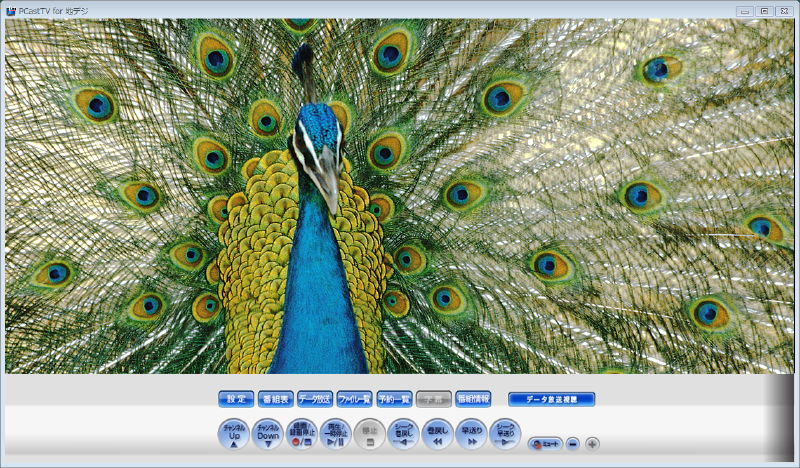Seek forward with シーク早送り button
The height and width of the screenshot is (468, 800).
tap(506, 434)
